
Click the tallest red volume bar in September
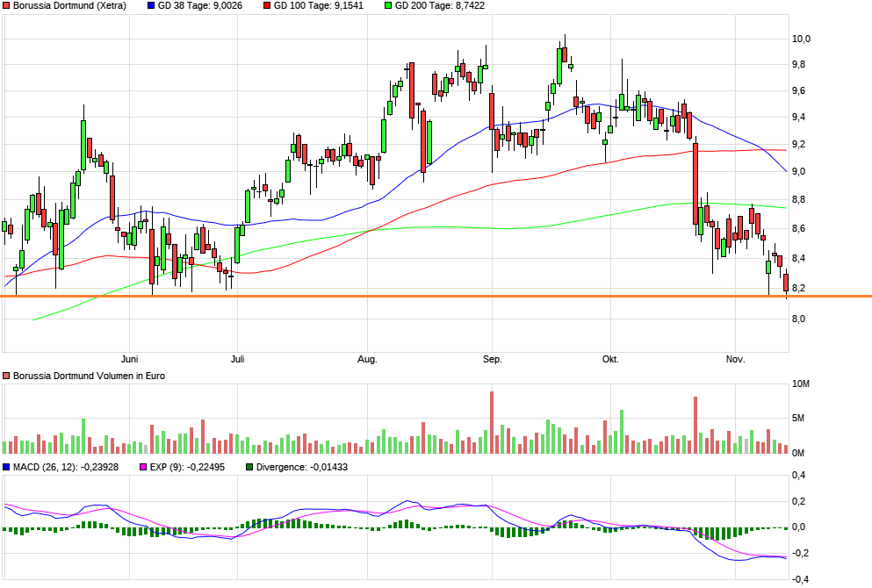pos(492,421)
